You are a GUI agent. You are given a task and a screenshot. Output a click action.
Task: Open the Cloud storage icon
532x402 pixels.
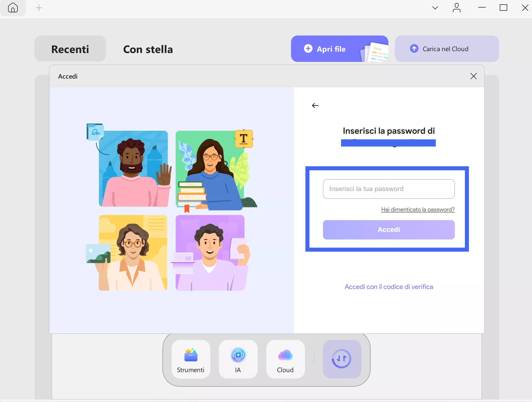pyautogui.click(x=285, y=359)
